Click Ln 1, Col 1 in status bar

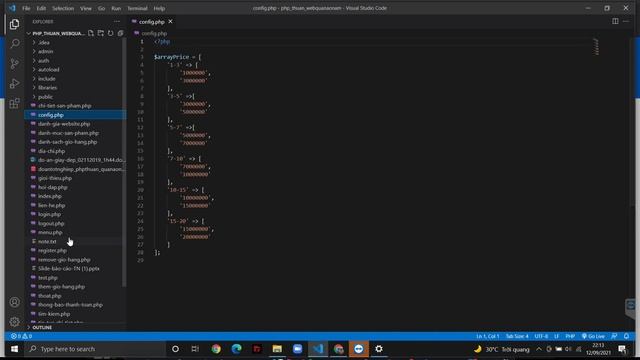click(487, 336)
